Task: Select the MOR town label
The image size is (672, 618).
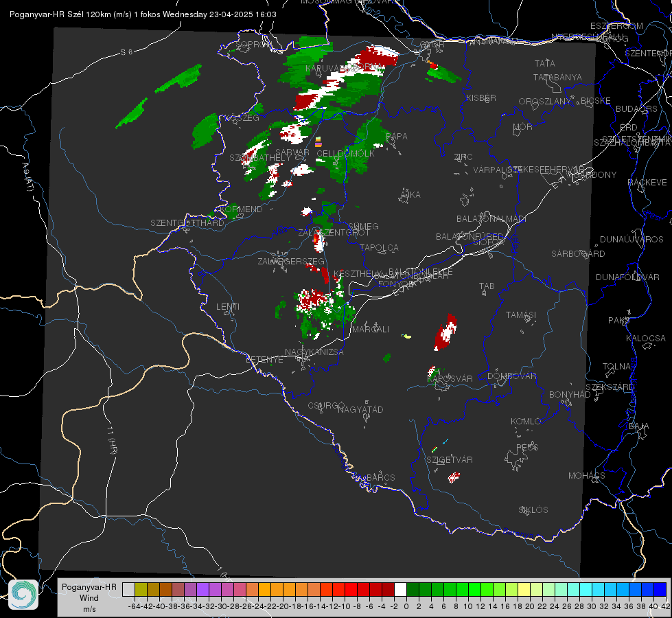Action: click(x=522, y=126)
